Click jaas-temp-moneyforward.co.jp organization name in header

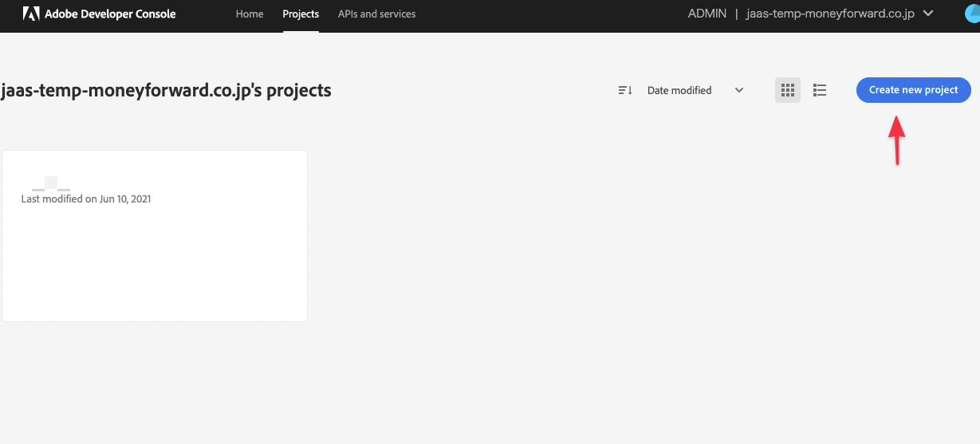tap(830, 14)
